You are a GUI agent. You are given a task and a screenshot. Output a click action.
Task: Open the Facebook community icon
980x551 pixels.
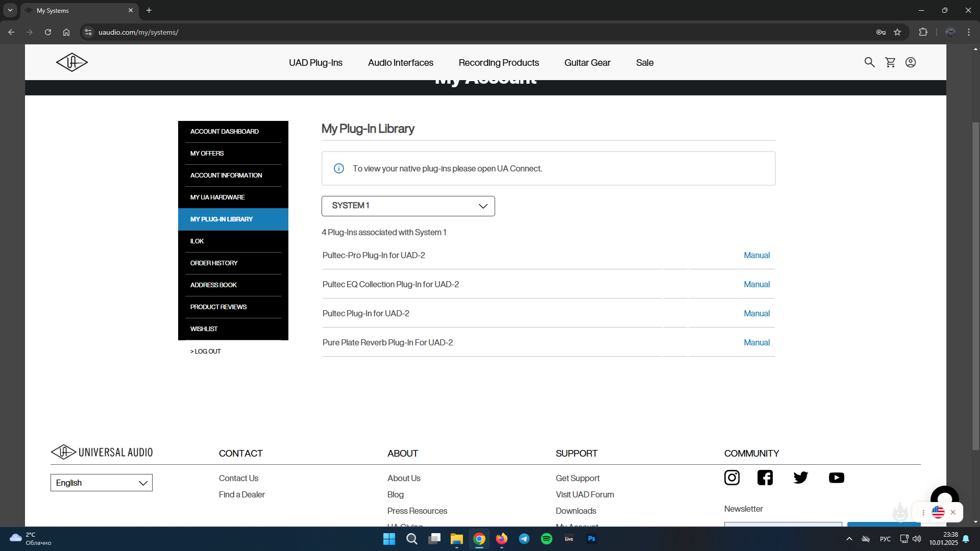coord(765,478)
